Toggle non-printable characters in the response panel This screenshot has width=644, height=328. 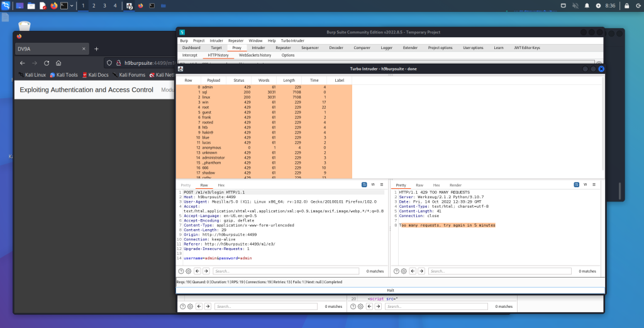586,185
